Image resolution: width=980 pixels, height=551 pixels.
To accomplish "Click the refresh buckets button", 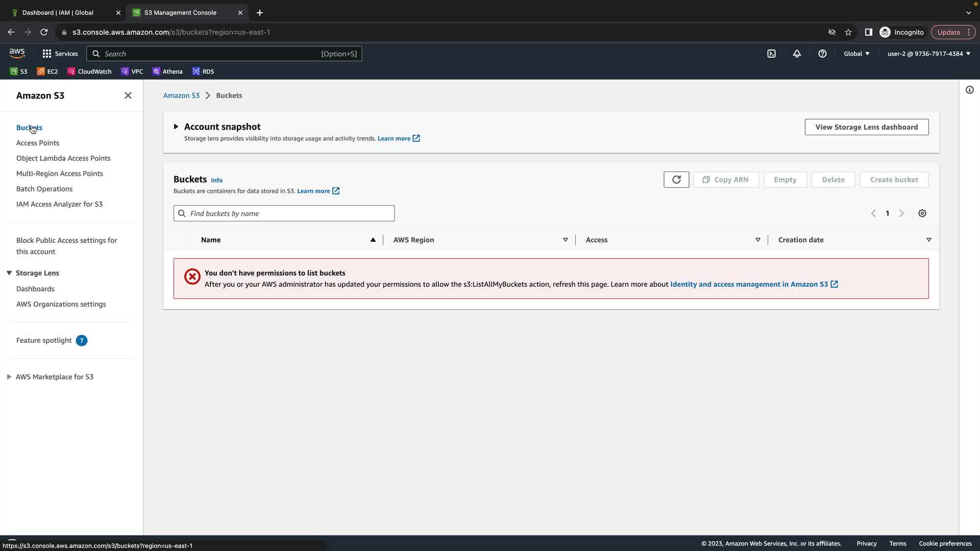I will [676, 180].
